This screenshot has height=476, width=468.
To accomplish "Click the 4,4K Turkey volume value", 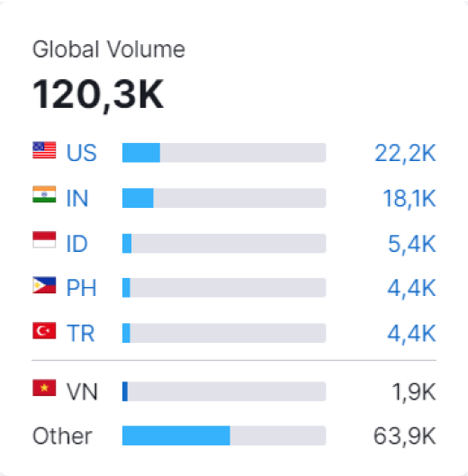I will (x=411, y=334).
